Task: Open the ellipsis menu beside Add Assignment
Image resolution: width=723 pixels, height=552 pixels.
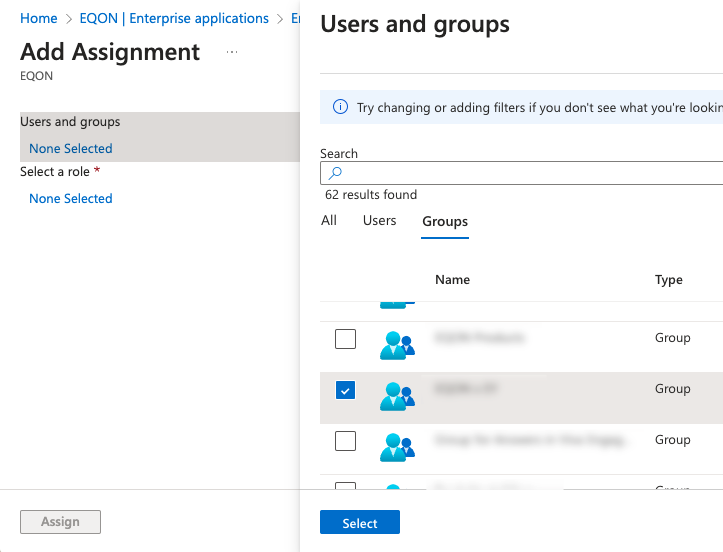Action: click(x=232, y=52)
